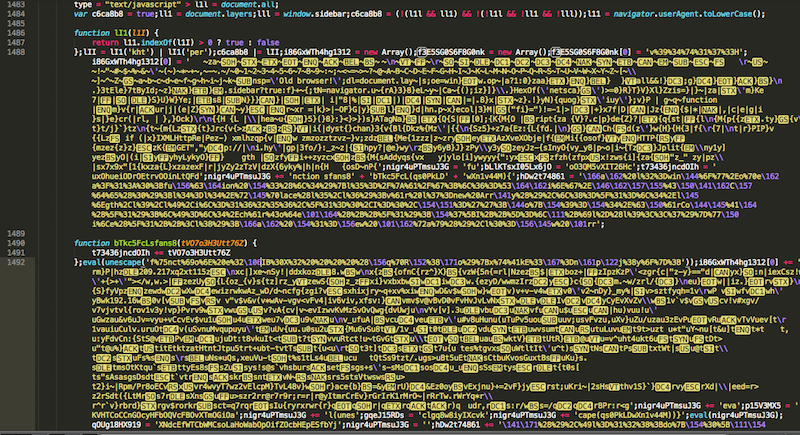
Task: Click the window keyword before .sidebar
Action: click(297, 14)
